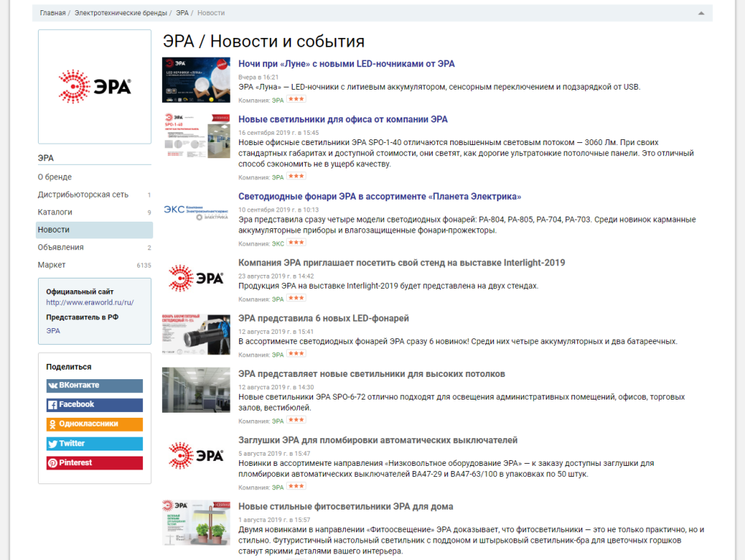Screen dimensions: 745x560
Task: Open company ЭРА link under Interlight article
Action: coord(277,300)
